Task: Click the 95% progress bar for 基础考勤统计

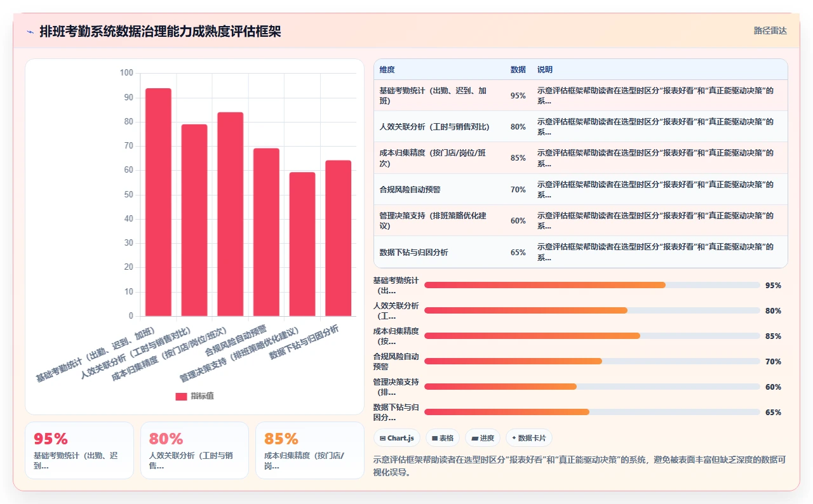Action: pos(592,285)
